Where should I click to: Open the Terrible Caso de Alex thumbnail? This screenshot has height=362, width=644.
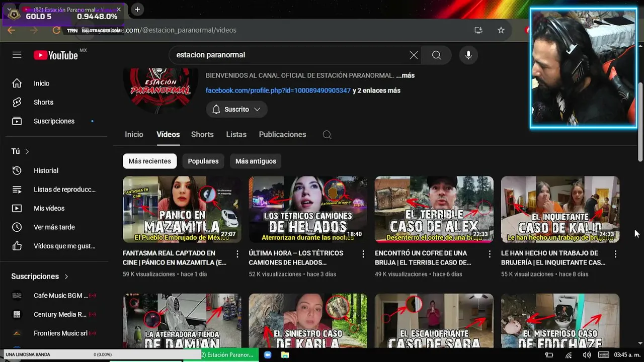[x=434, y=209]
